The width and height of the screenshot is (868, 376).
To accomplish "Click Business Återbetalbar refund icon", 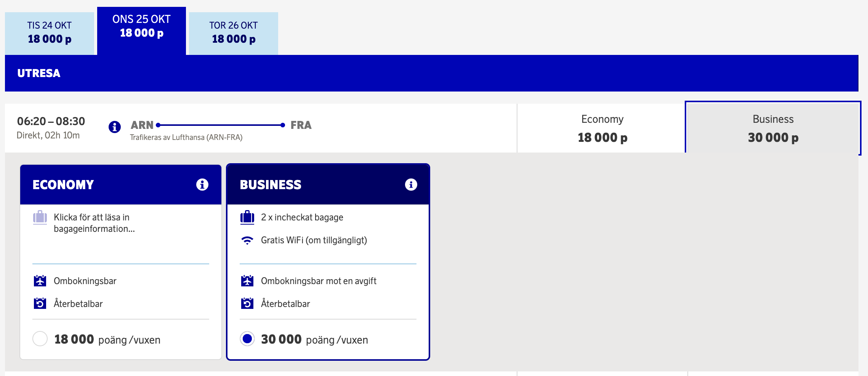I will (247, 304).
